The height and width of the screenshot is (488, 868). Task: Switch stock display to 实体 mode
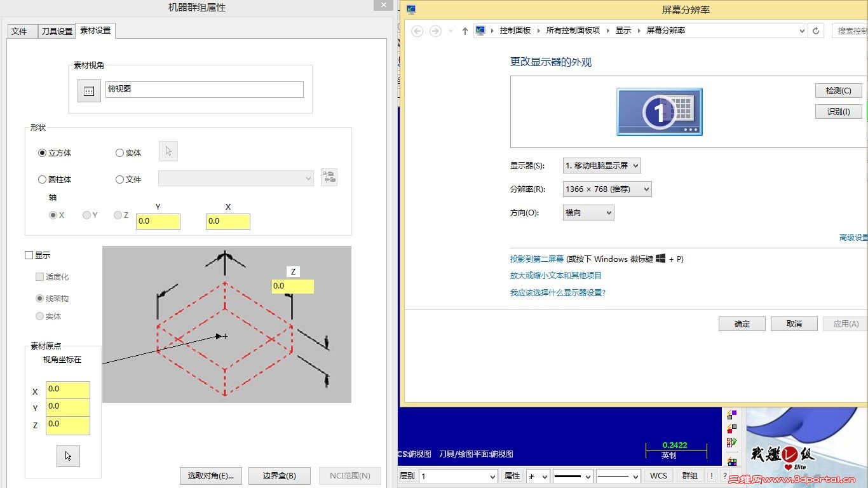pyautogui.click(x=39, y=316)
